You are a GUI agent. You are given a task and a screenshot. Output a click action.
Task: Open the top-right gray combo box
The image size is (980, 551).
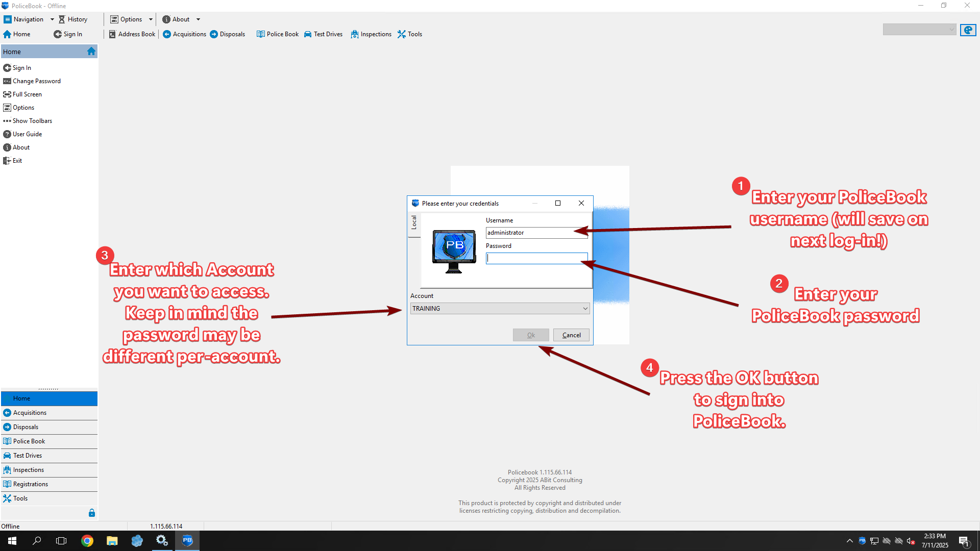919,30
